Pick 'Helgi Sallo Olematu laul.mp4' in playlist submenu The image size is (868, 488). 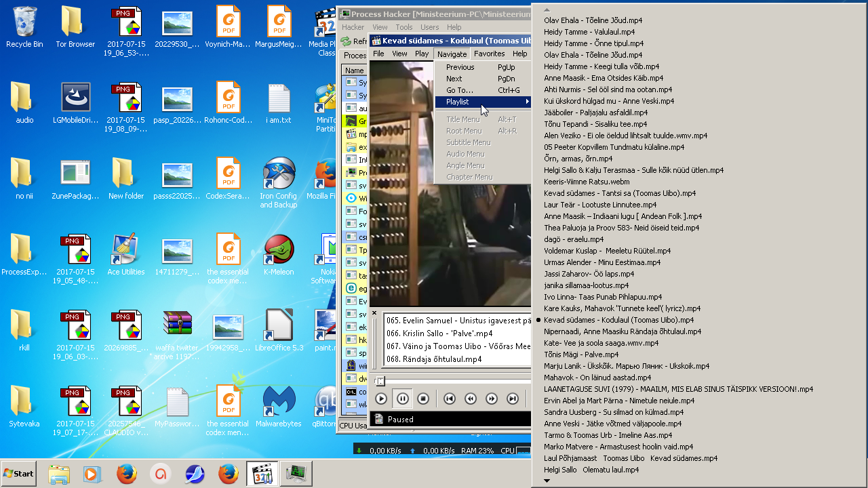(x=591, y=470)
